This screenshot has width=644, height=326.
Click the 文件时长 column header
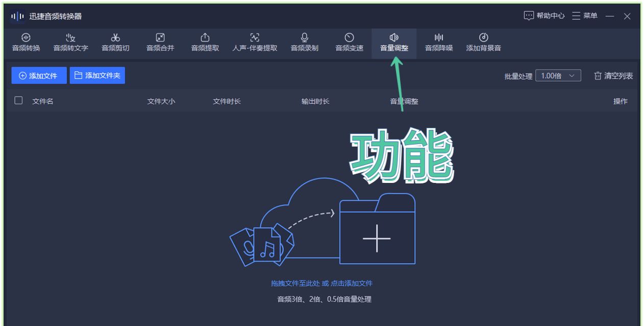(x=227, y=101)
